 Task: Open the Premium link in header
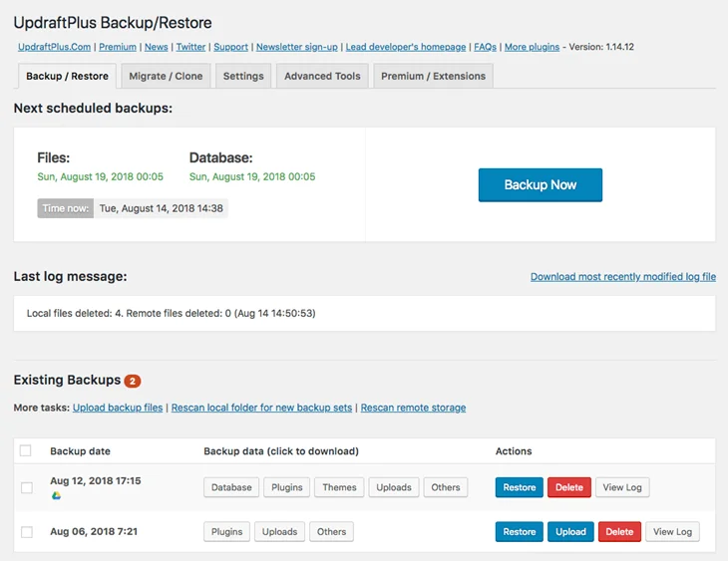pos(118,47)
